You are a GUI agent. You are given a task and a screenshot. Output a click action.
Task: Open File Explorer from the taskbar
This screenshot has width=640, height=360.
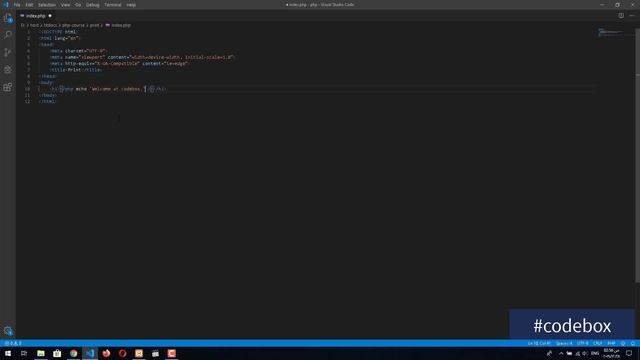point(41,353)
